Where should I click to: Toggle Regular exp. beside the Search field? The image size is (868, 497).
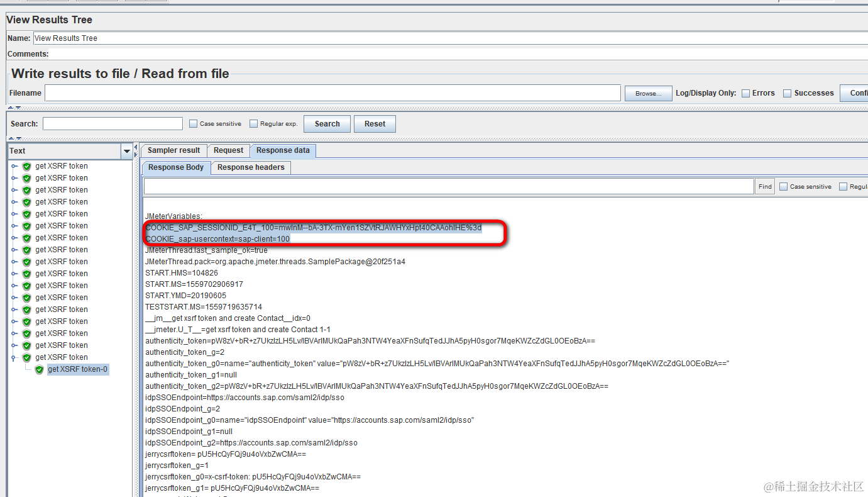[x=253, y=124]
